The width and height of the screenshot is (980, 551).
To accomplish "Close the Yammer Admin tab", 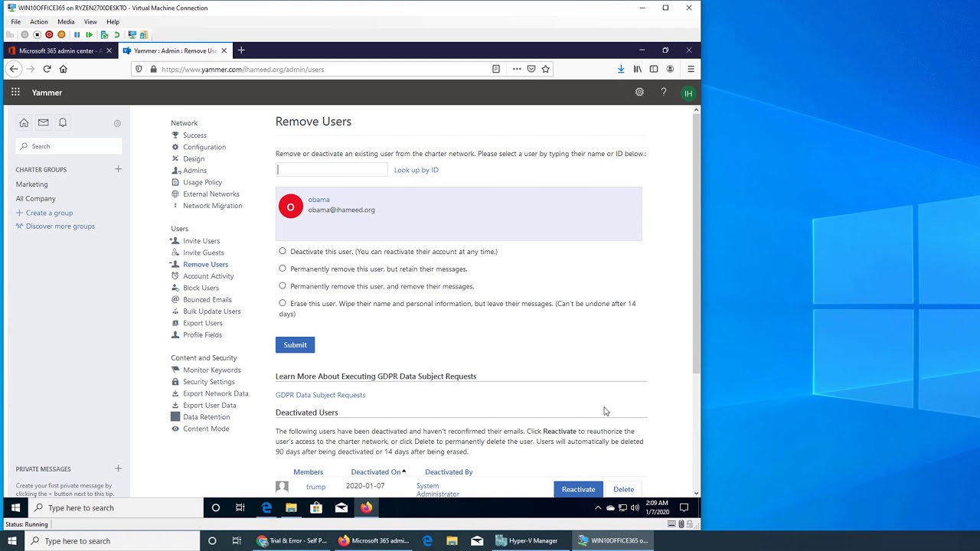I will tap(224, 51).
